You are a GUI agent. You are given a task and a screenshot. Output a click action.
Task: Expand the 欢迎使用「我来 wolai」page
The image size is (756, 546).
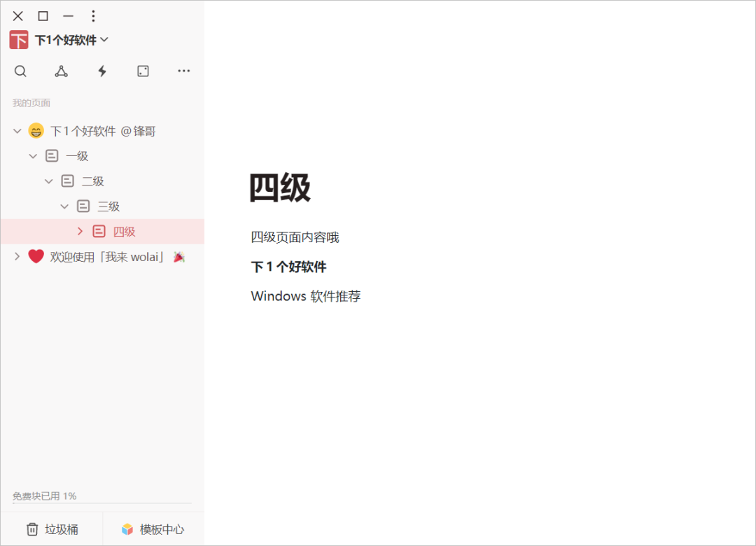[16, 256]
